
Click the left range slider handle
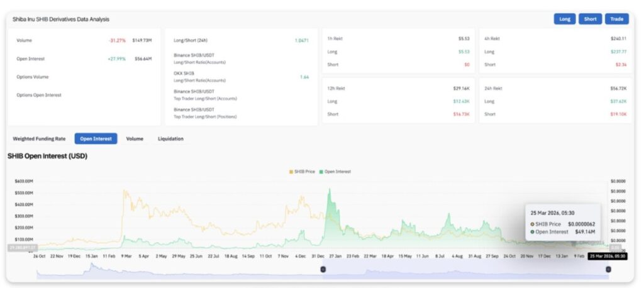click(x=323, y=269)
